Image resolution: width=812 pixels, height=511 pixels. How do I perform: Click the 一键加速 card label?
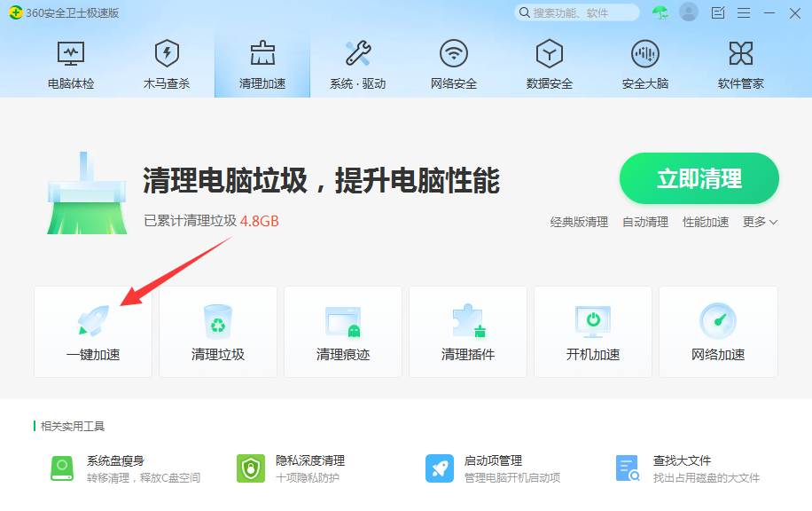click(93, 355)
